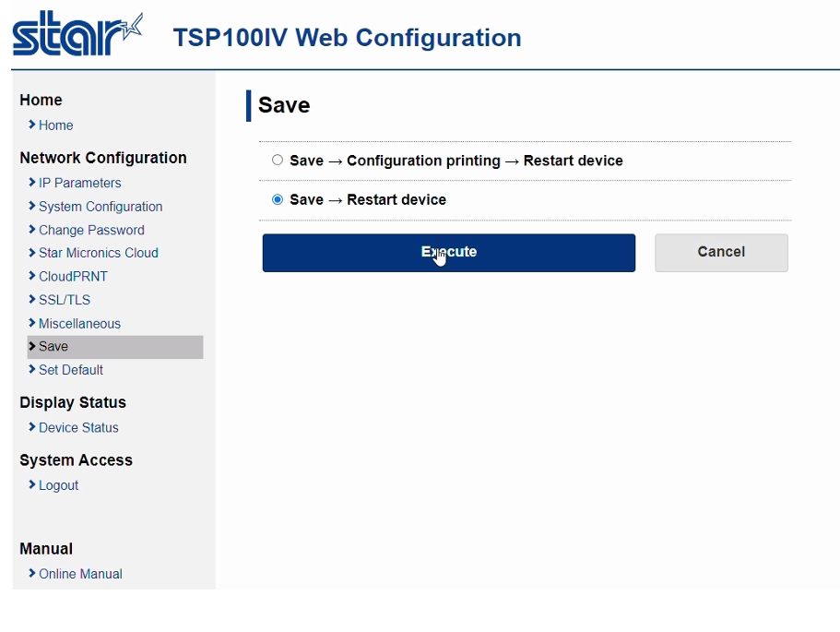The image size is (840, 632).
Task: Open the Change Password page
Action: pyautogui.click(x=91, y=230)
